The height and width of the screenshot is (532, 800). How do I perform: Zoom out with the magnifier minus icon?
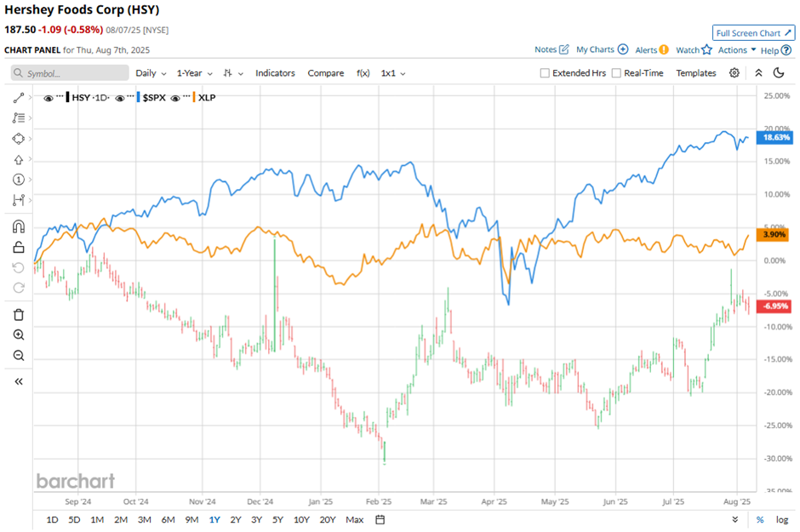click(x=19, y=356)
